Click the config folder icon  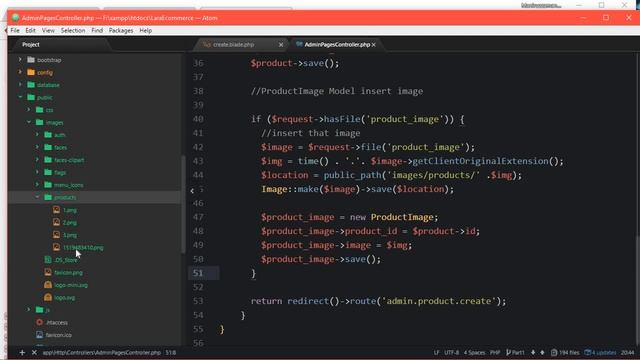tap(31, 72)
